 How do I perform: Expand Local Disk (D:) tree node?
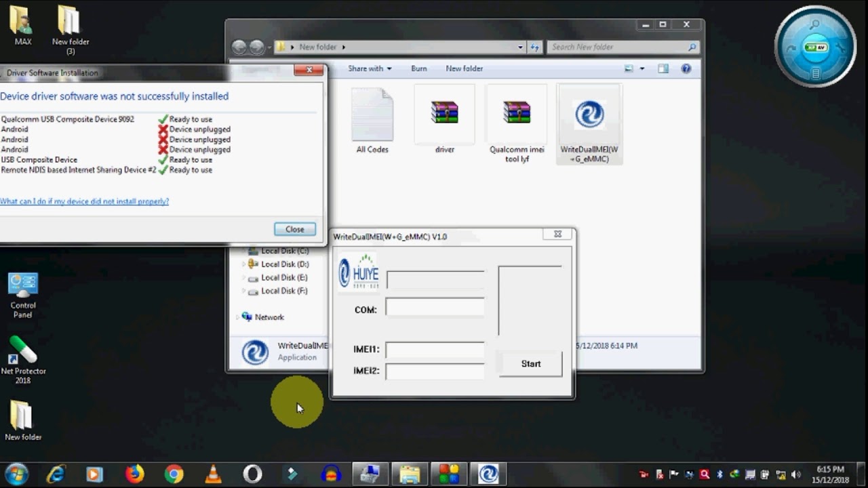click(244, 264)
